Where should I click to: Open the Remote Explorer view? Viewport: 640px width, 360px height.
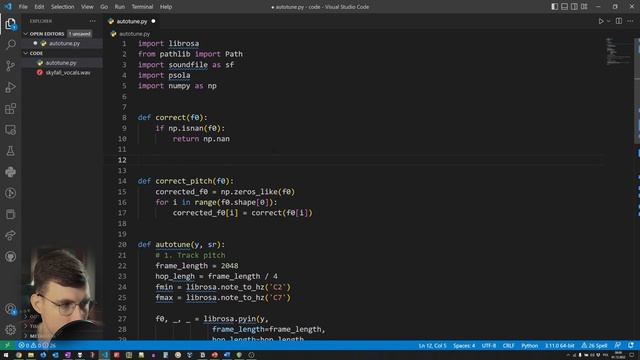pos(11,130)
